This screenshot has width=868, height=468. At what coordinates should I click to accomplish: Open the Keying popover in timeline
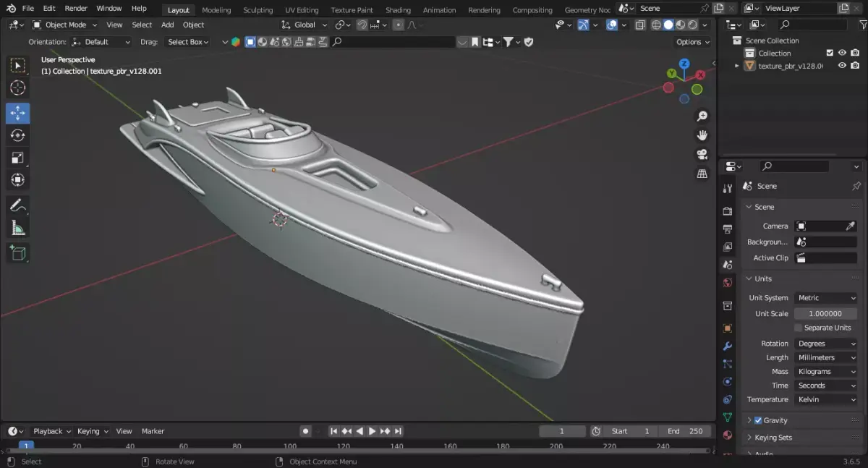tap(93, 431)
